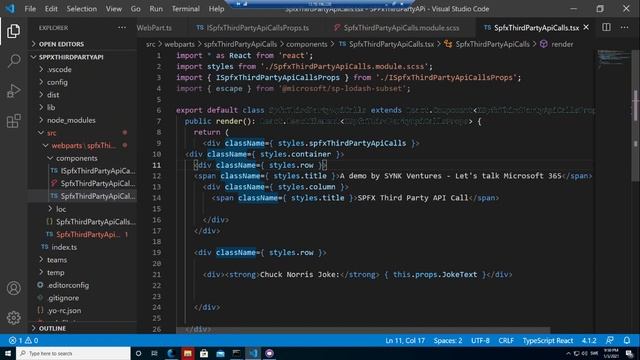Open the Extensions view
Image resolution: width=640 pixels, height=360 pixels.
13,121
